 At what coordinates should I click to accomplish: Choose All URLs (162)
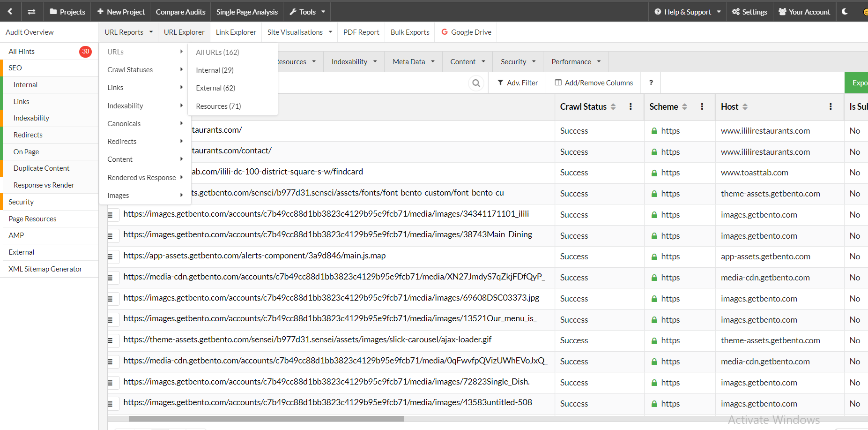coord(233,53)
